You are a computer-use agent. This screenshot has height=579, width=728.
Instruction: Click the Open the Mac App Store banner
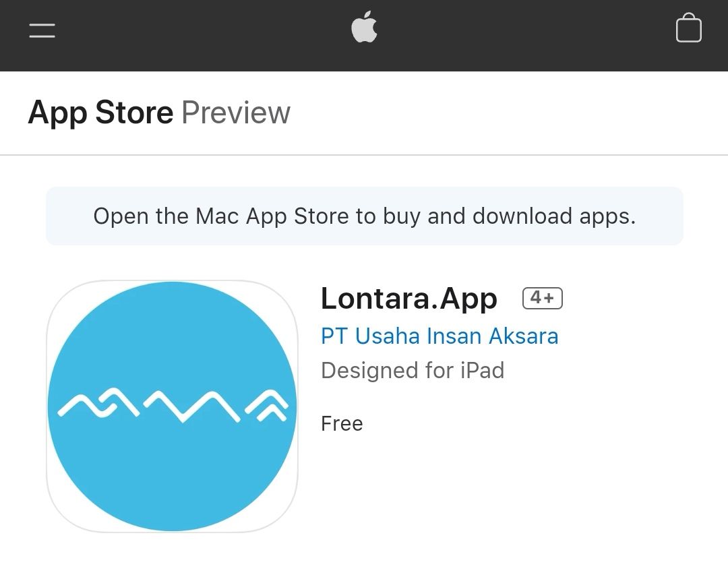365,216
